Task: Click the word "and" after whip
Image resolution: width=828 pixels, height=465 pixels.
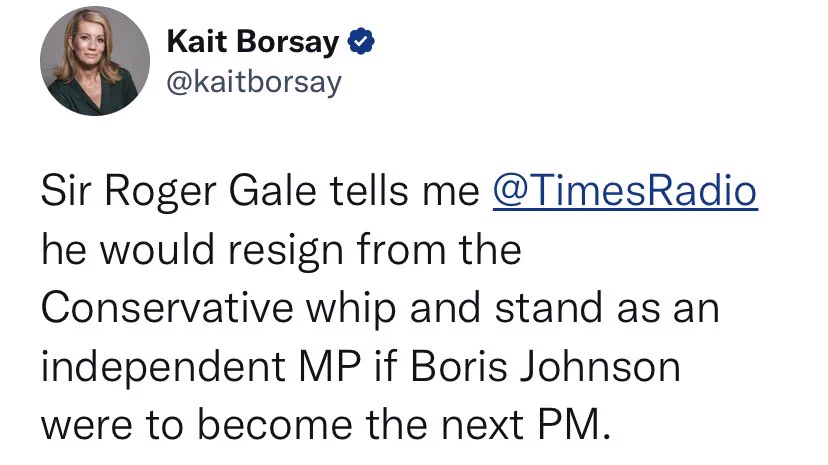Action: click(445, 308)
